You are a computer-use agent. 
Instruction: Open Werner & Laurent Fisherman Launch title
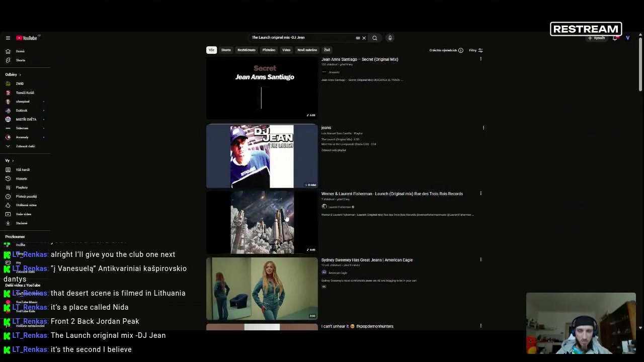pyautogui.click(x=392, y=194)
